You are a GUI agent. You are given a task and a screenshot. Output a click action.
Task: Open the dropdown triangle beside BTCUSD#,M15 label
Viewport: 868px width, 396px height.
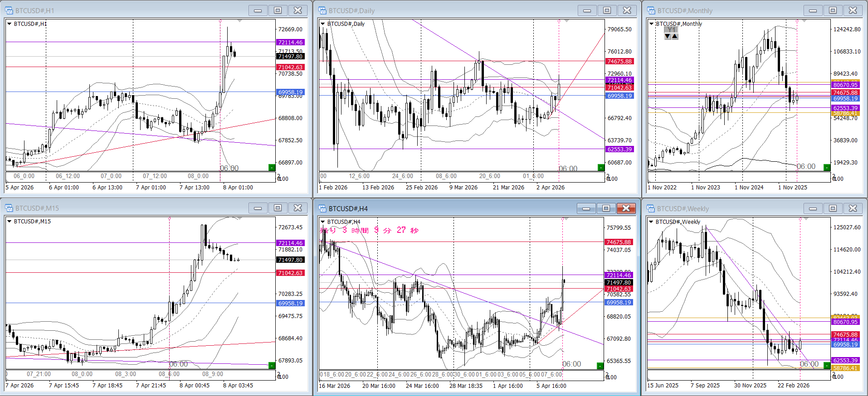(9, 221)
